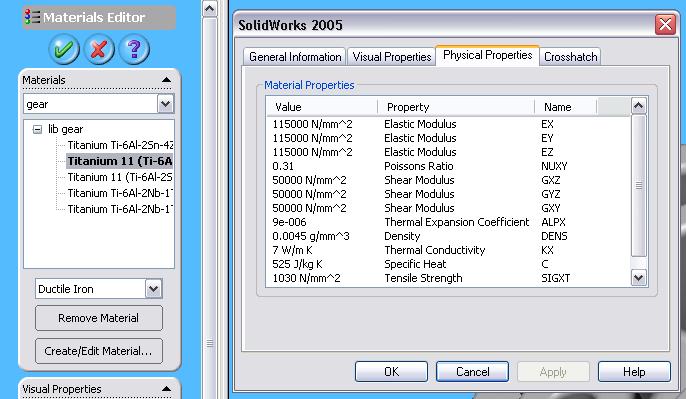Screen dimensions: 686x399
Task: Click the 525 J/kg K value
Action: click(298, 264)
